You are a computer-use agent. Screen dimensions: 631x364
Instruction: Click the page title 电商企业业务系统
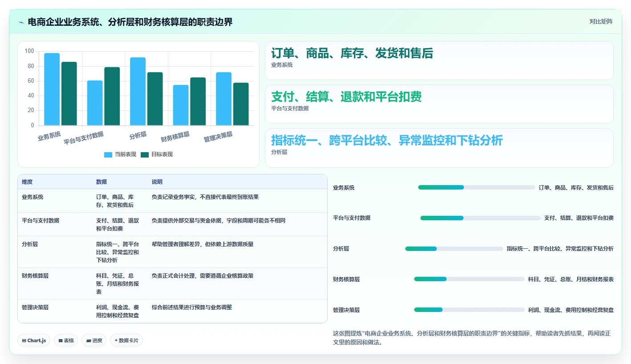[x=130, y=22]
